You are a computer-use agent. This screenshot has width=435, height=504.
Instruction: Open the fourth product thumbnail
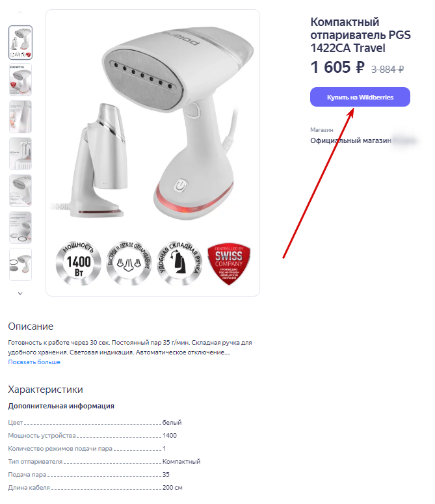tap(20, 153)
